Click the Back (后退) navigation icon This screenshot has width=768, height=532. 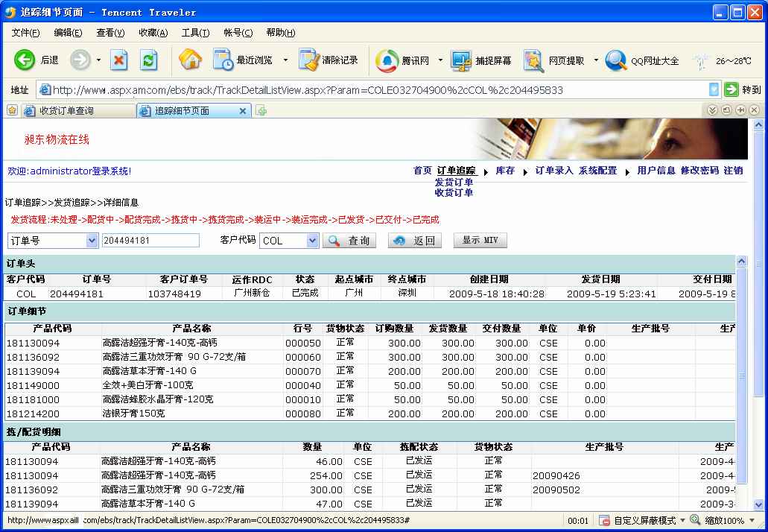25,60
